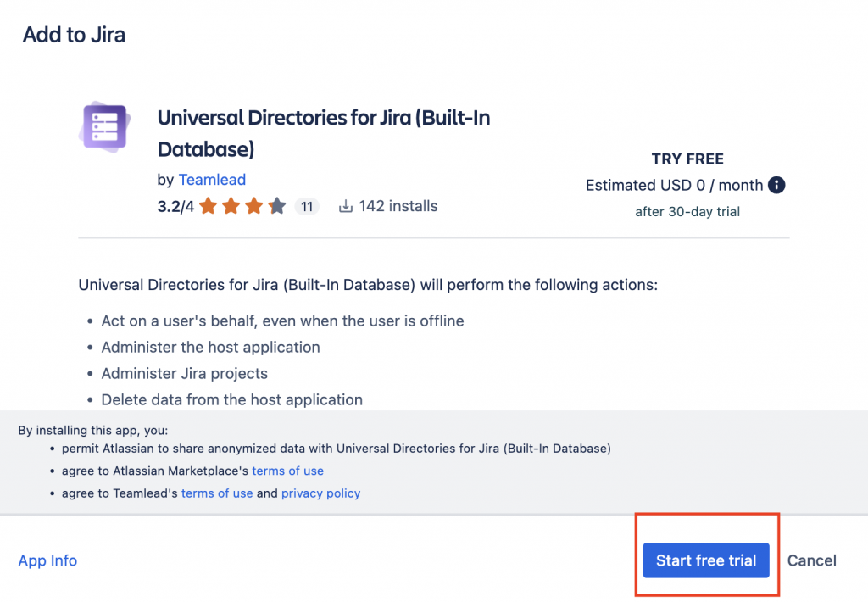This screenshot has width=868, height=602.
Task: Click the fourth partially gray rating star
Action: click(x=276, y=206)
